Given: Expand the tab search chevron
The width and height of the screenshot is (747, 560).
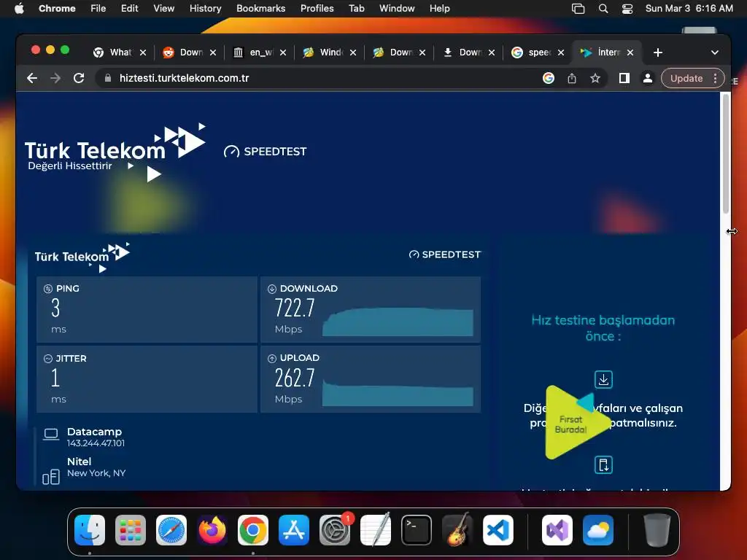Looking at the screenshot, I should tap(715, 52).
